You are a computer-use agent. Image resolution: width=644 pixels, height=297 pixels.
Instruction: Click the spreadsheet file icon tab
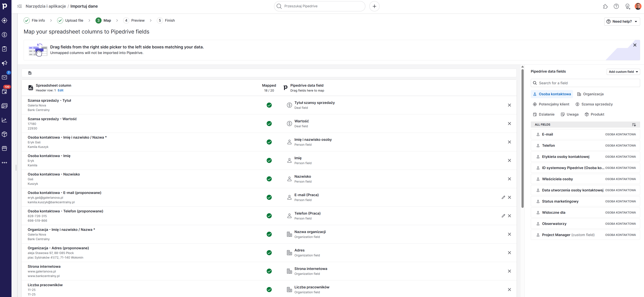[30, 73]
